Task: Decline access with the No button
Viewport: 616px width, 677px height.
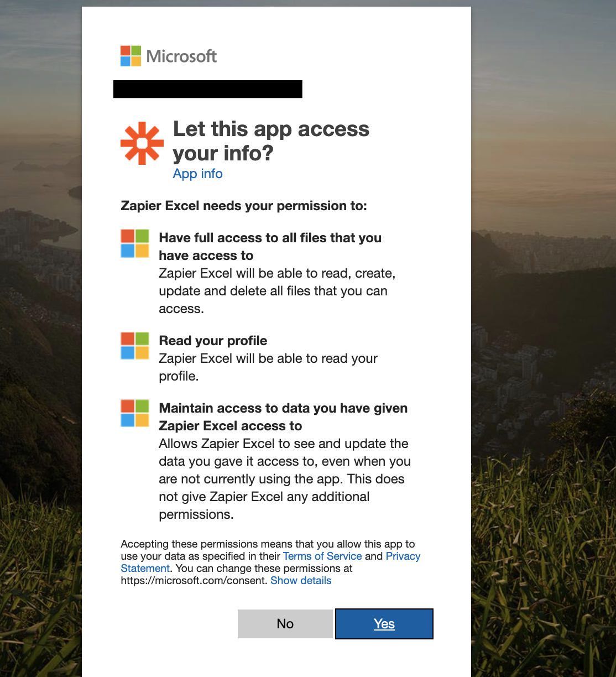Action: click(285, 624)
